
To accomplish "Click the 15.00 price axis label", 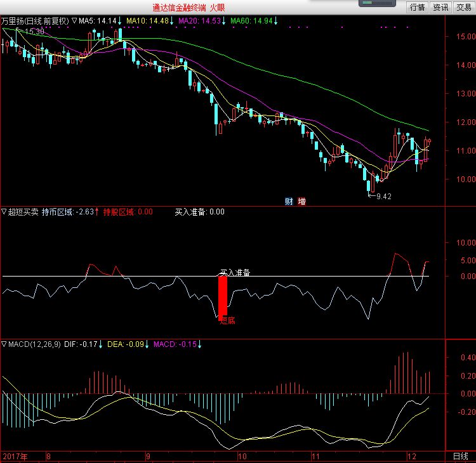I will (x=466, y=36).
